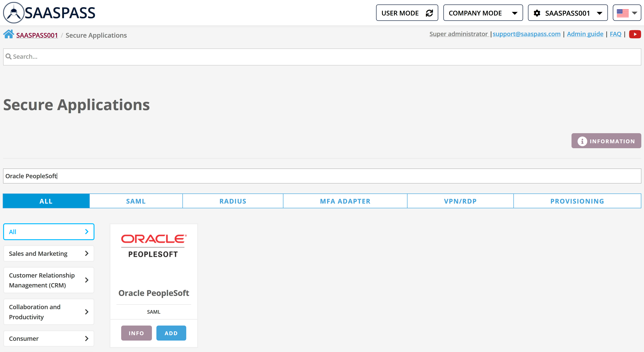Image resolution: width=644 pixels, height=352 pixels.
Task: Open the YouTube channel icon
Action: (635, 34)
